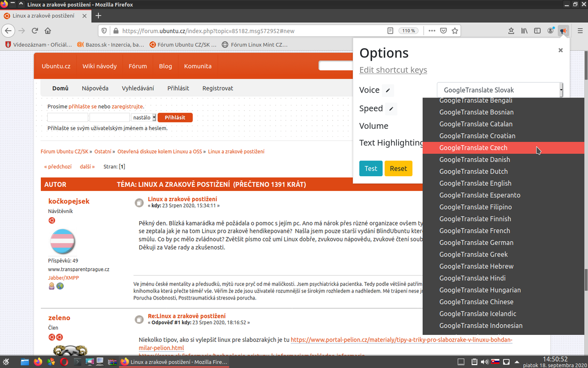
Task: Launch Opera from the taskbar
Action: (x=64, y=362)
